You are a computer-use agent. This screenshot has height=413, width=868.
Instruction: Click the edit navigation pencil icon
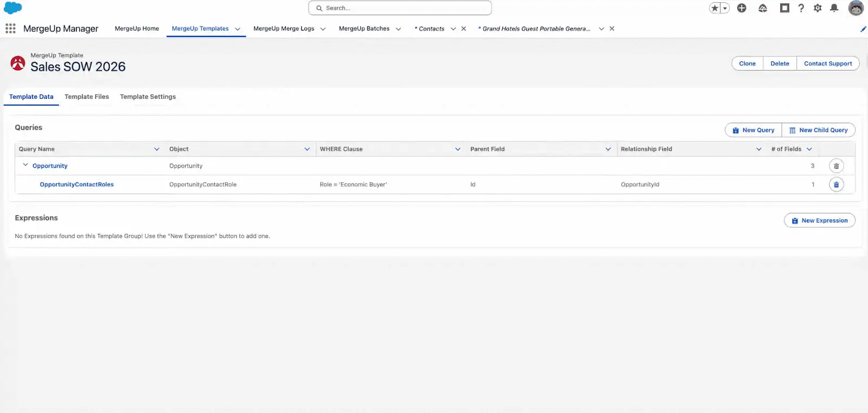point(863,29)
